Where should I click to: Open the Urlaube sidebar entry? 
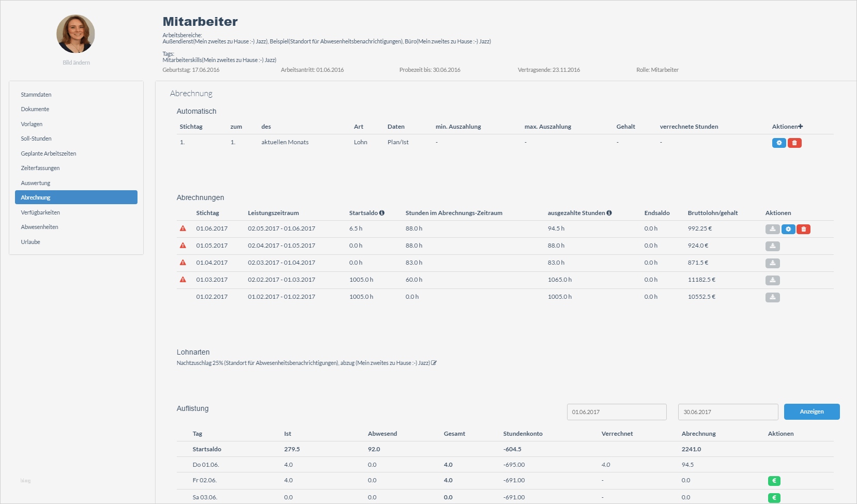point(30,242)
